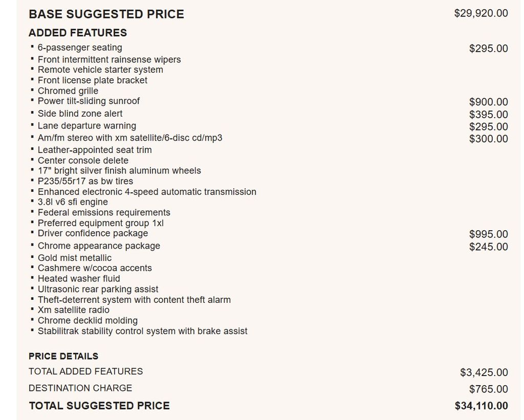Click the Ultrasonic rear parking assist item
The height and width of the screenshot is (420, 524).
tap(98, 290)
